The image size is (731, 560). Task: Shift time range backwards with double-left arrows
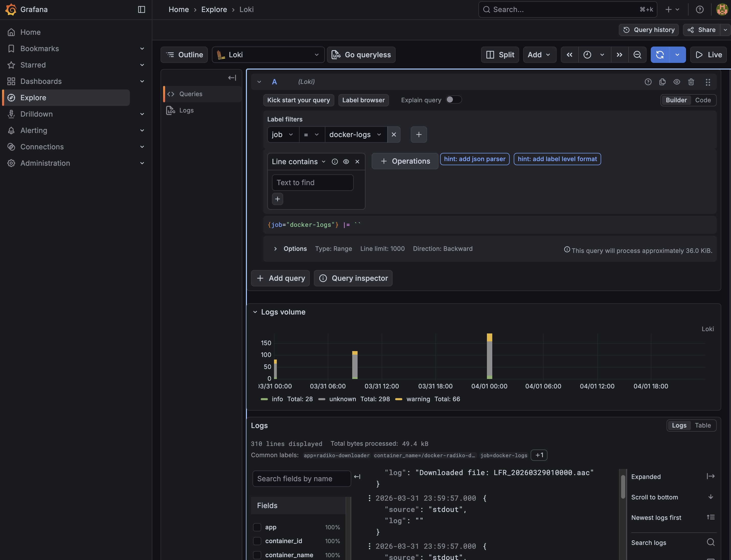coord(569,55)
